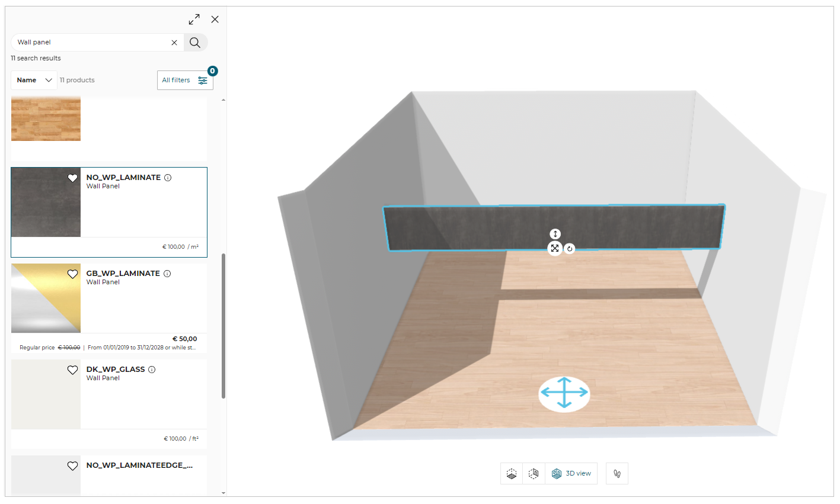Image resolution: width=840 pixels, height=504 pixels.
Task: Click the four-arrow move handle on panel
Action: [555, 248]
